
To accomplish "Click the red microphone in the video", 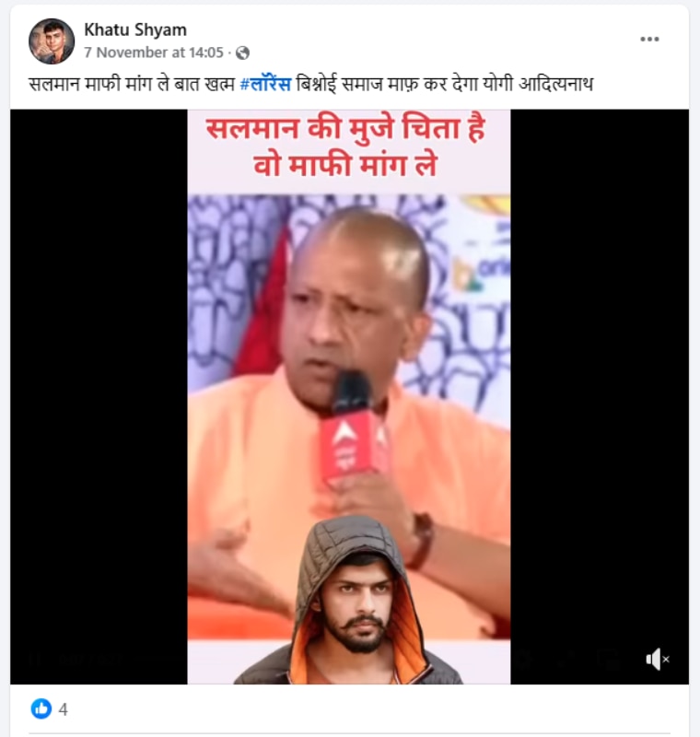I will (353, 430).
